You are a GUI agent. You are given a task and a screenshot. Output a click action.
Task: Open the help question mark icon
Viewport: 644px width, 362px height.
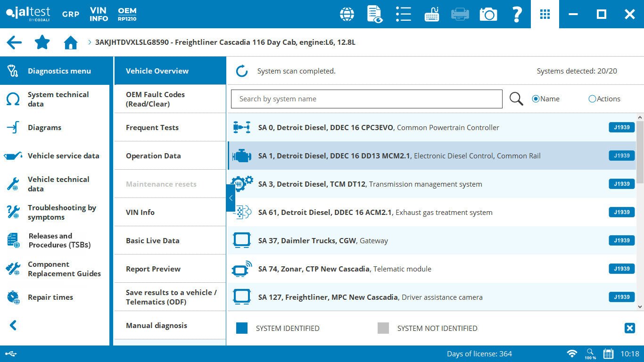pyautogui.click(x=517, y=14)
